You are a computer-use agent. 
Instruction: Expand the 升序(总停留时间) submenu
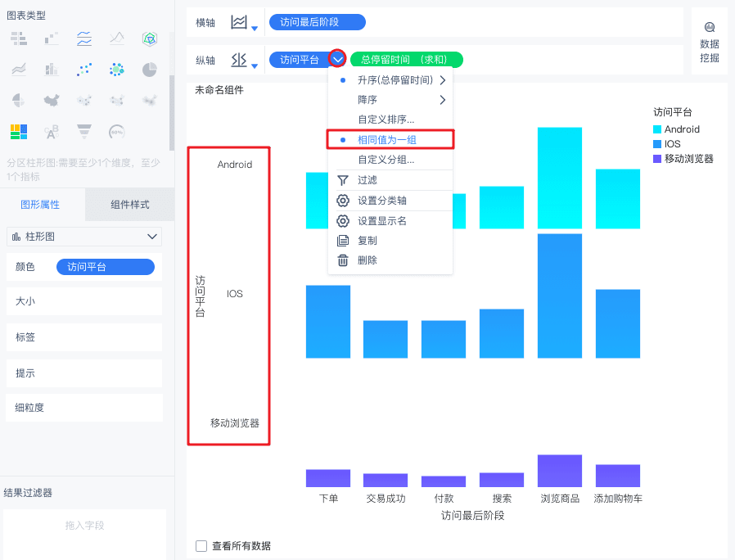pos(443,80)
